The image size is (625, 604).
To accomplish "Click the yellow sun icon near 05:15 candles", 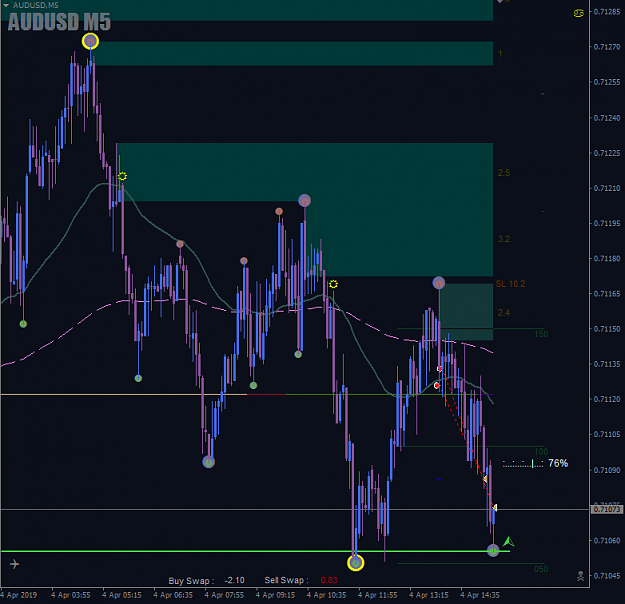I will pos(122,176).
